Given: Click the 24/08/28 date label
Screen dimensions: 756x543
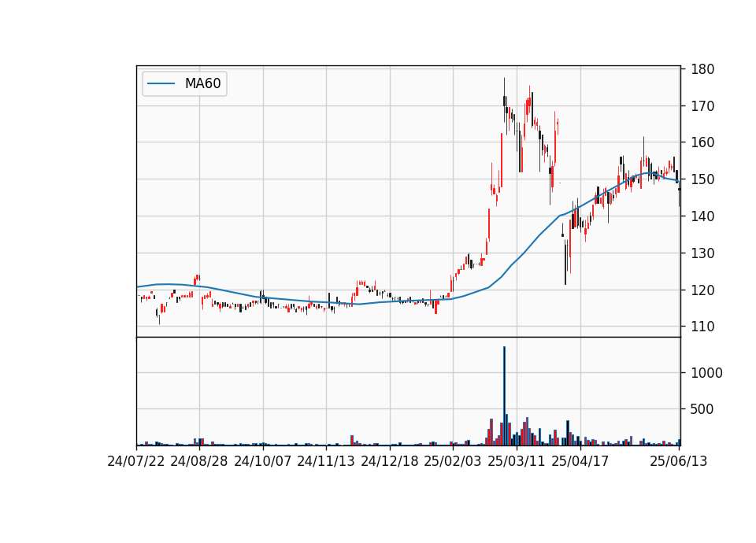Looking at the screenshot, I should pos(199,461).
